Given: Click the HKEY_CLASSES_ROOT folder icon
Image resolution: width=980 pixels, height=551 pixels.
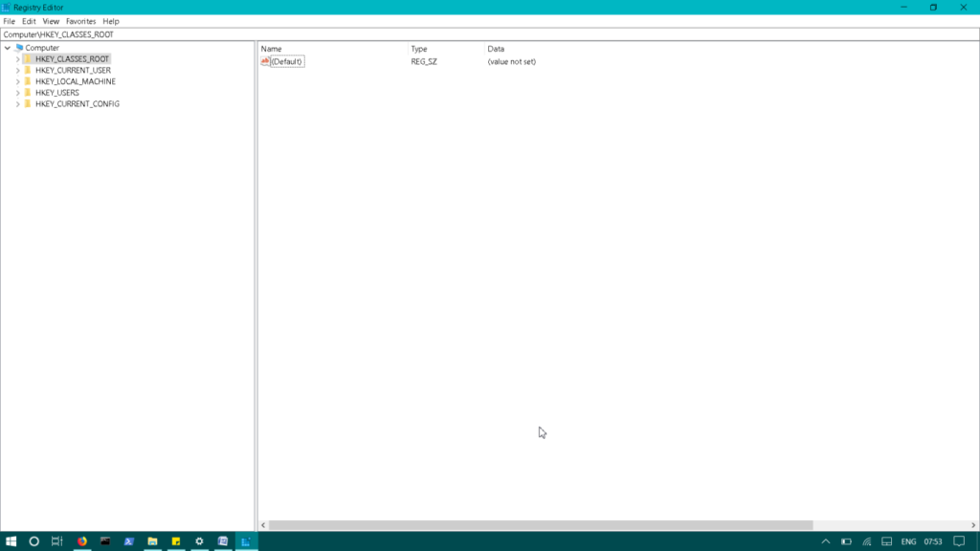Looking at the screenshot, I should pos(28,59).
